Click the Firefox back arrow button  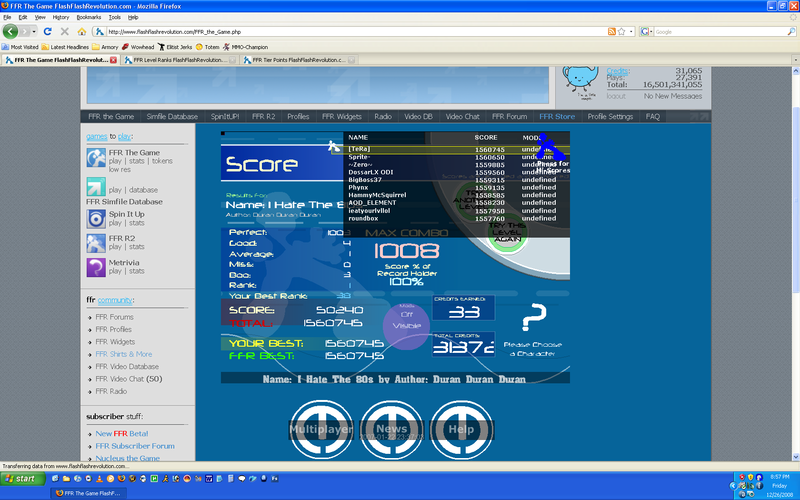pos(11,31)
